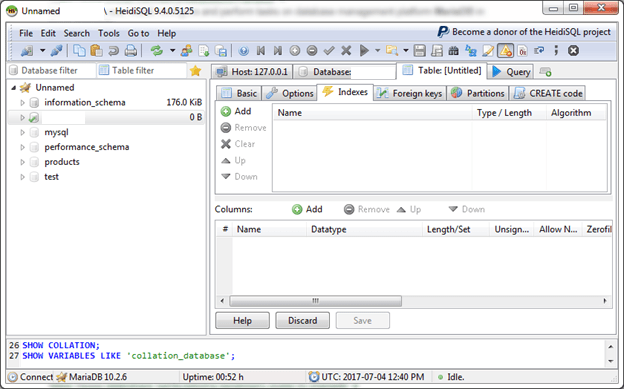Viewport: 624px width, 389px height.
Task: Click the black circle X icon in toolbar
Action: (x=573, y=51)
